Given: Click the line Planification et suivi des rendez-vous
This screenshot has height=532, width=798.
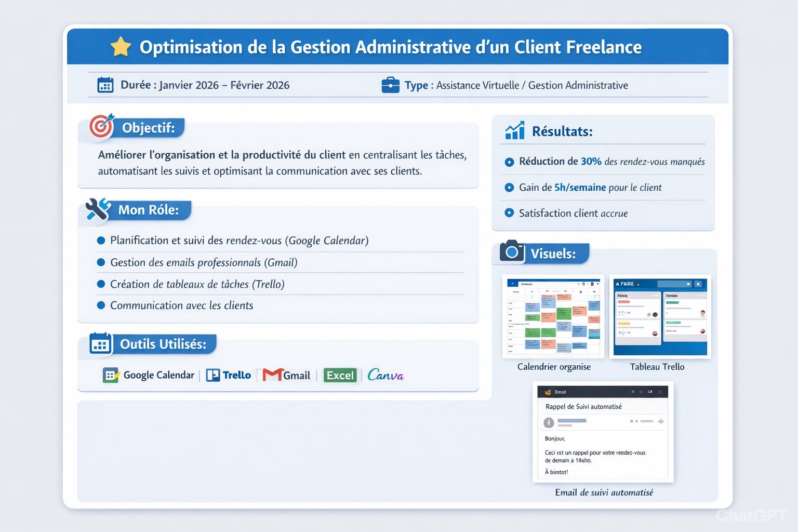Looking at the screenshot, I should coord(240,241).
